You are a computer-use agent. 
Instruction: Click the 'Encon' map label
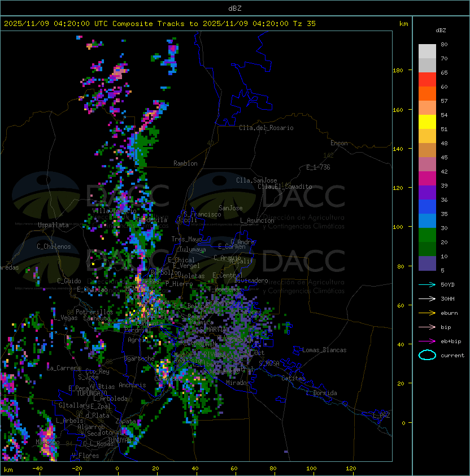[x=339, y=143]
